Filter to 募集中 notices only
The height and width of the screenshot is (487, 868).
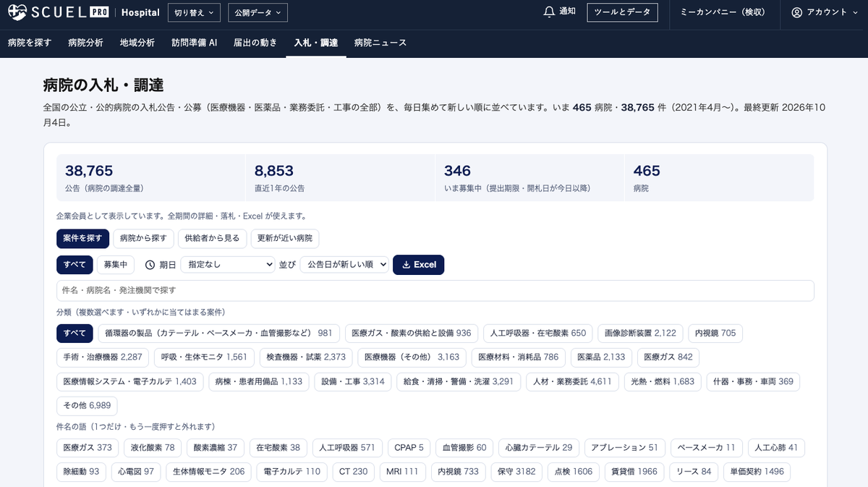coord(116,265)
